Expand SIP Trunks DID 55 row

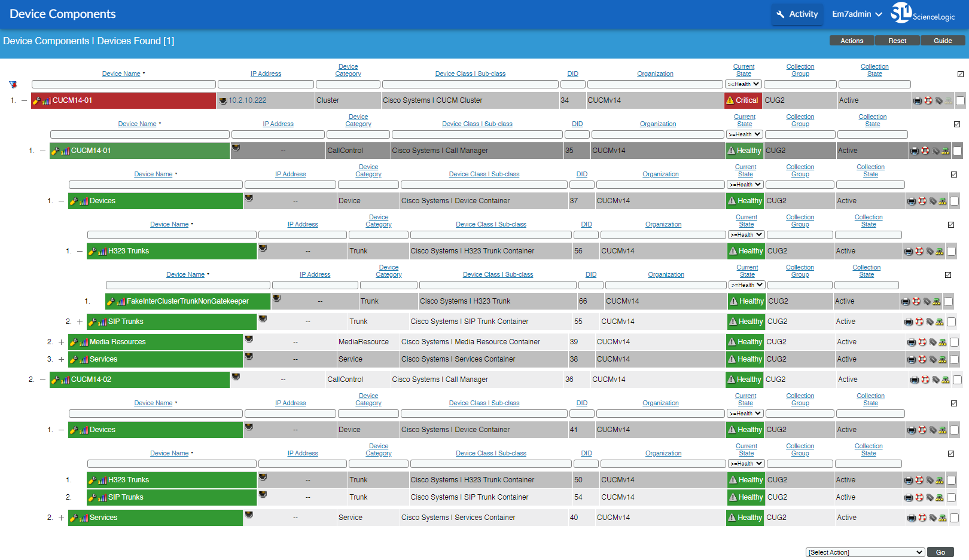click(80, 322)
